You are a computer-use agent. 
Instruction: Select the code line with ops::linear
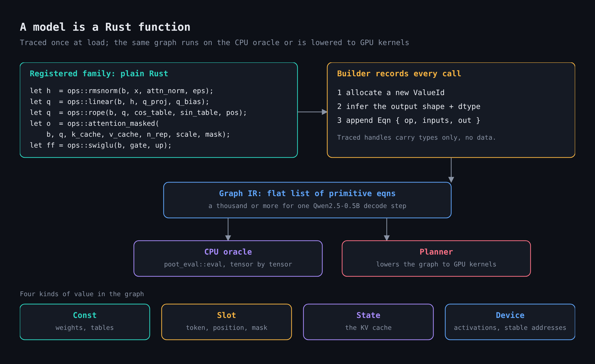pos(119,102)
